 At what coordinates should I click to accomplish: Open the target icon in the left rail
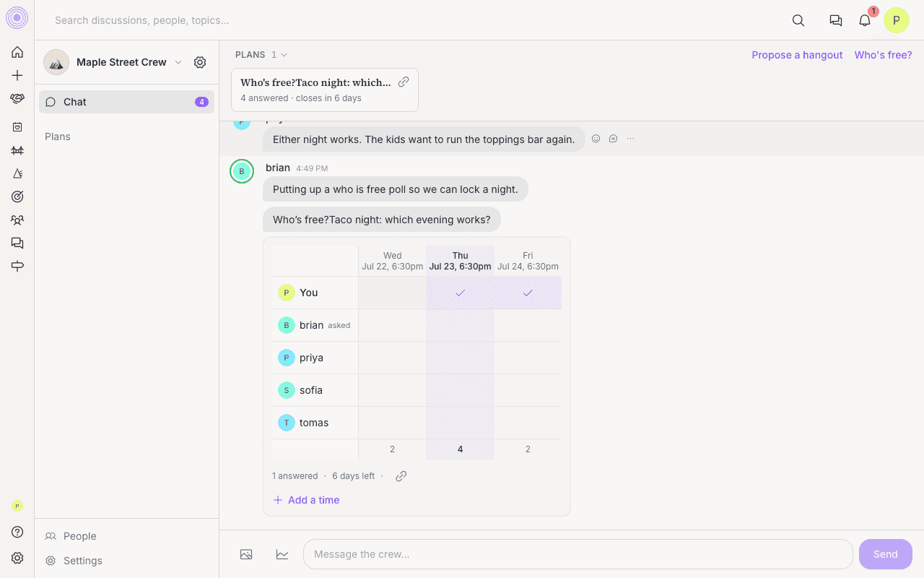click(17, 197)
